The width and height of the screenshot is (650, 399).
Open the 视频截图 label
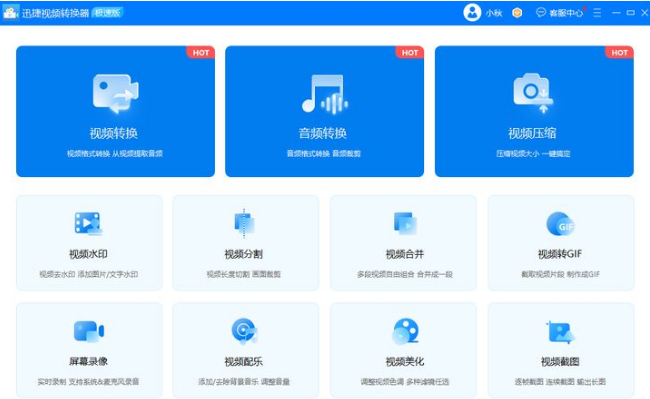[560, 361]
